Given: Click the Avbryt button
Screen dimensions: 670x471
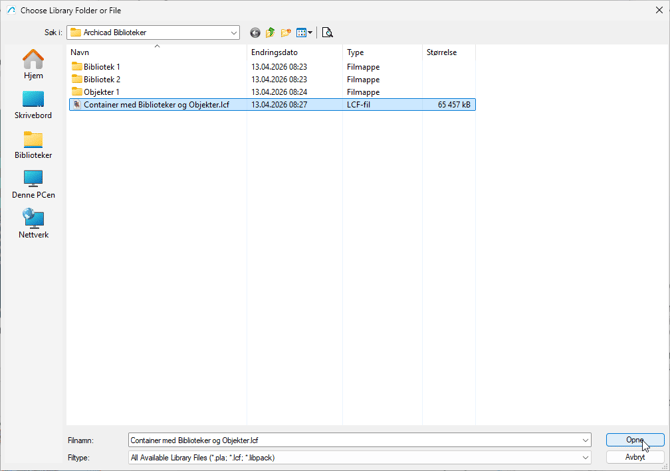Looking at the screenshot, I should pos(635,458).
